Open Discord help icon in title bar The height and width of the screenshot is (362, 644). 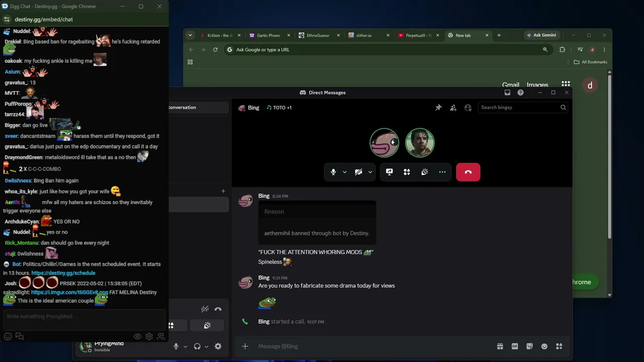520,93
